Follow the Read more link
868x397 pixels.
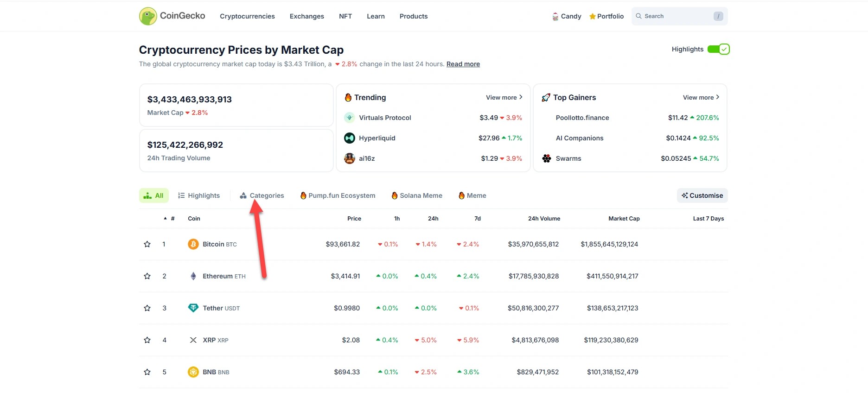(x=463, y=64)
